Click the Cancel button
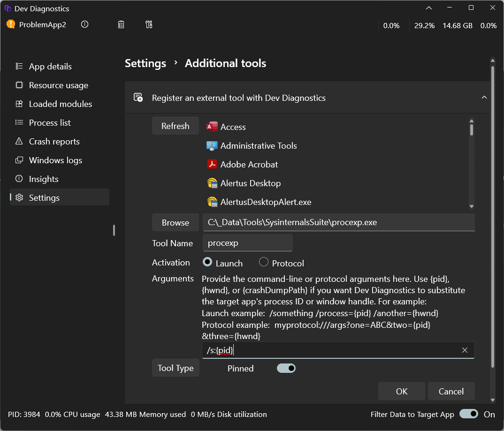The image size is (504, 431). [451, 391]
